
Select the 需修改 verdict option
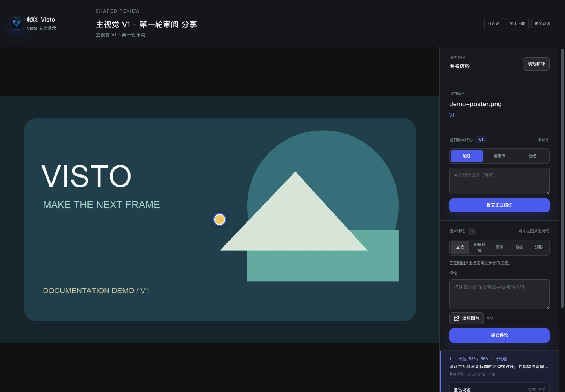click(499, 156)
